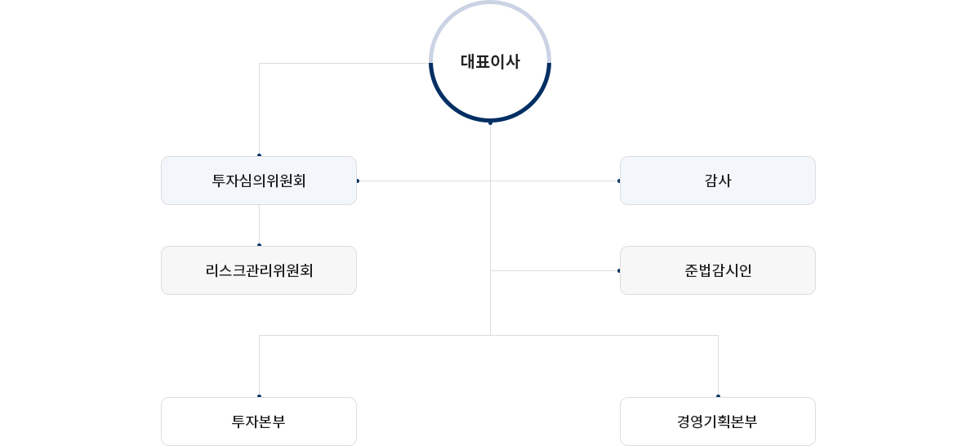Select the 투자본부 department box
The image size is (980, 446).
[x=259, y=421]
